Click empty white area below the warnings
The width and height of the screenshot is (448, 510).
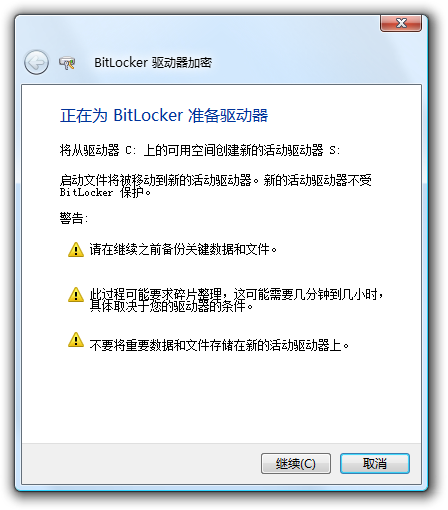click(x=221, y=400)
